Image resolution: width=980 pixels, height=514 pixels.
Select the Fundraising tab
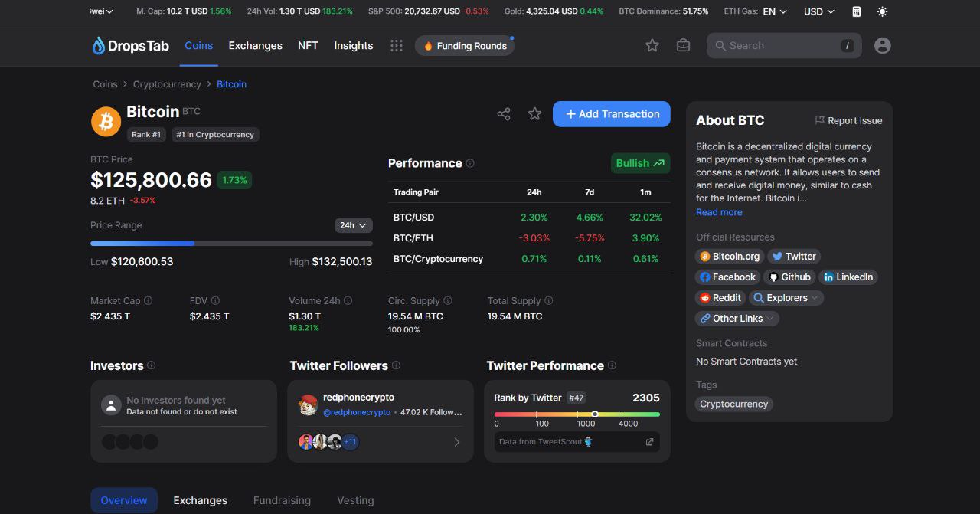point(282,500)
